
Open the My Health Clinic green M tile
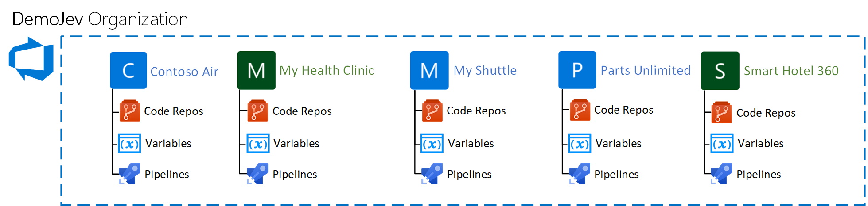click(257, 70)
